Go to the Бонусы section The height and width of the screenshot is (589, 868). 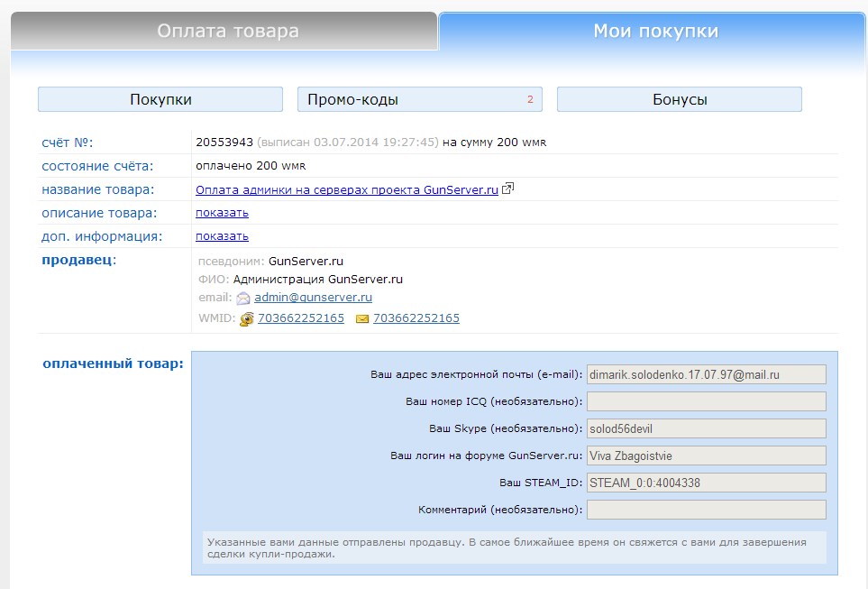tap(680, 100)
